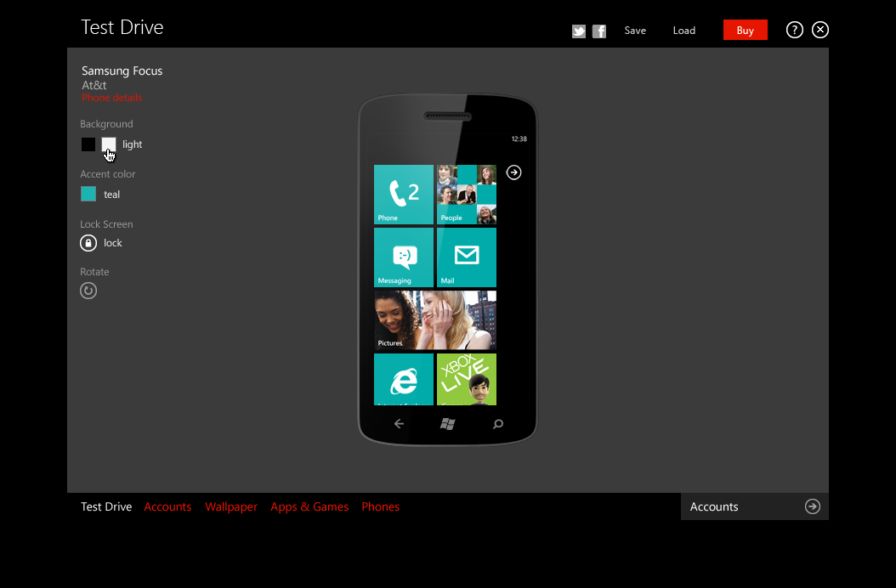This screenshot has height=588, width=896.
Task: Click the lock screen padlock icon
Action: [88, 243]
